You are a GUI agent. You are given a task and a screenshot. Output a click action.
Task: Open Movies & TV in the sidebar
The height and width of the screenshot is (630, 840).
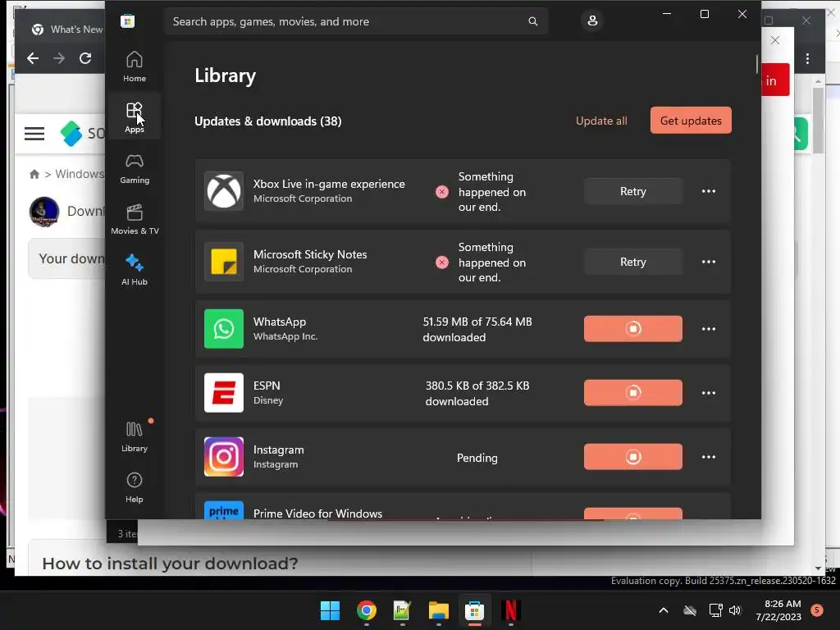coord(134,219)
